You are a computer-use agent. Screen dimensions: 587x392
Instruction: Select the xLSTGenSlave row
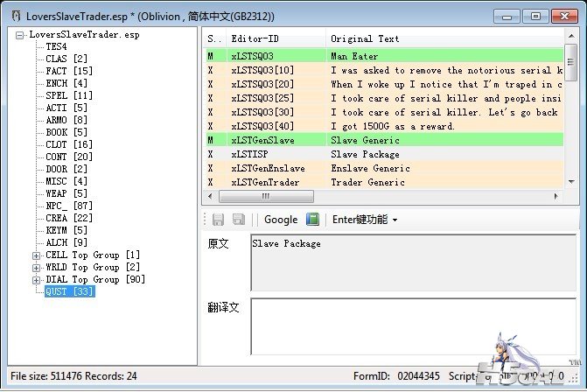point(263,140)
